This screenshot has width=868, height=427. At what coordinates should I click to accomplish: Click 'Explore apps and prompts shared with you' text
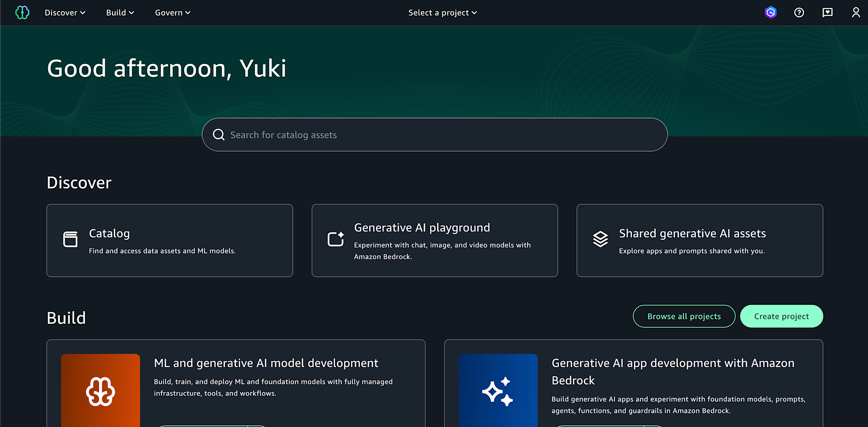(x=692, y=251)
